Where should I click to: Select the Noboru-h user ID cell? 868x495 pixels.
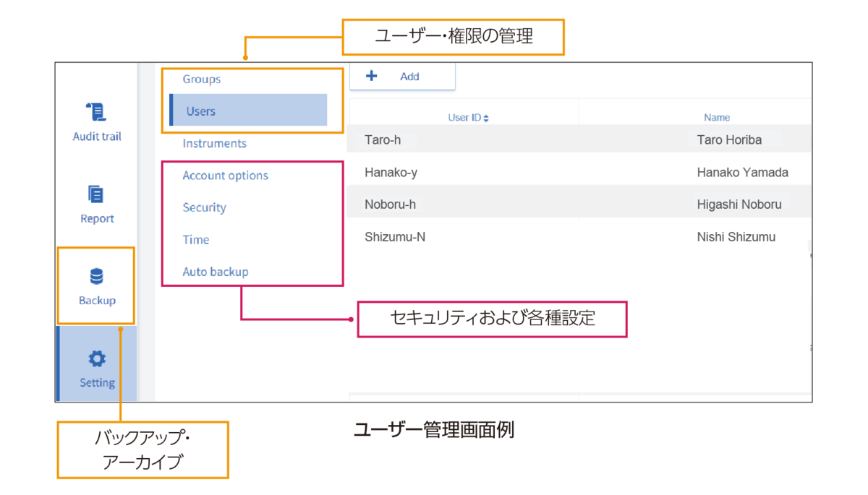(x=390, y=205)
